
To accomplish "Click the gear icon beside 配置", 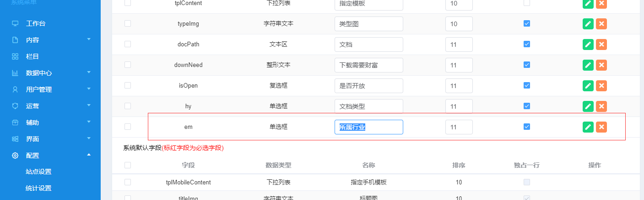I will click(15, 156).
